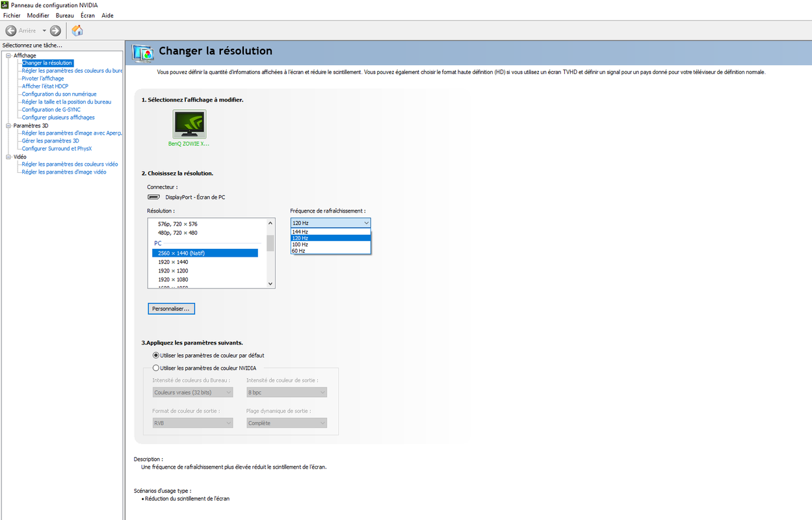This screenshot has width=812, height=520.
Task: Select the BenQ ZOWIE monitor icon
Action: coord(189,123)
